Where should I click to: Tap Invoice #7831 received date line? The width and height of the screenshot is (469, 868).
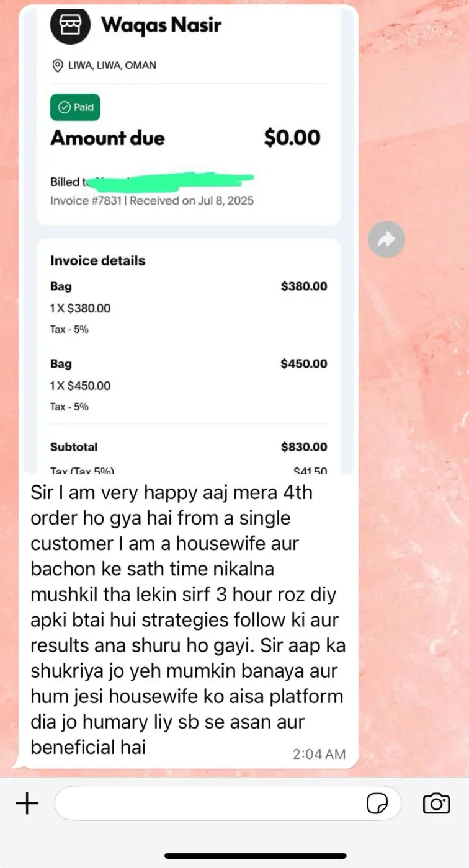point(152,201)
